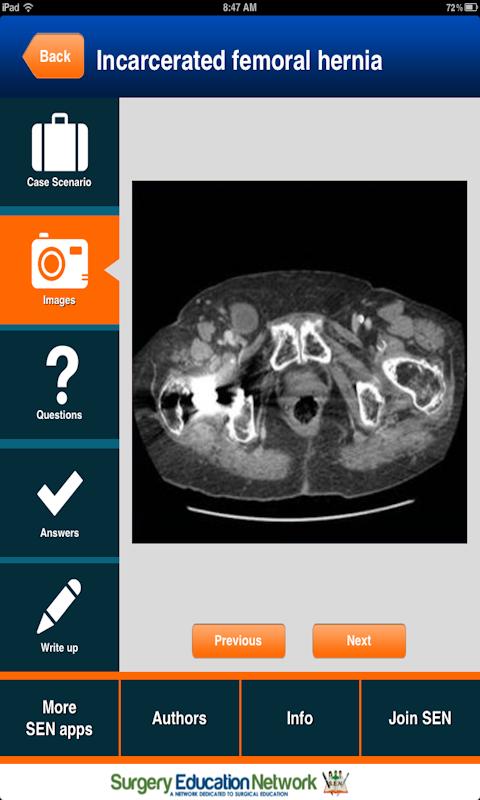The height and width of the screenshot is (800, 480).
Task: Tap the orange Back button
Action: click(x=54, y=56)
